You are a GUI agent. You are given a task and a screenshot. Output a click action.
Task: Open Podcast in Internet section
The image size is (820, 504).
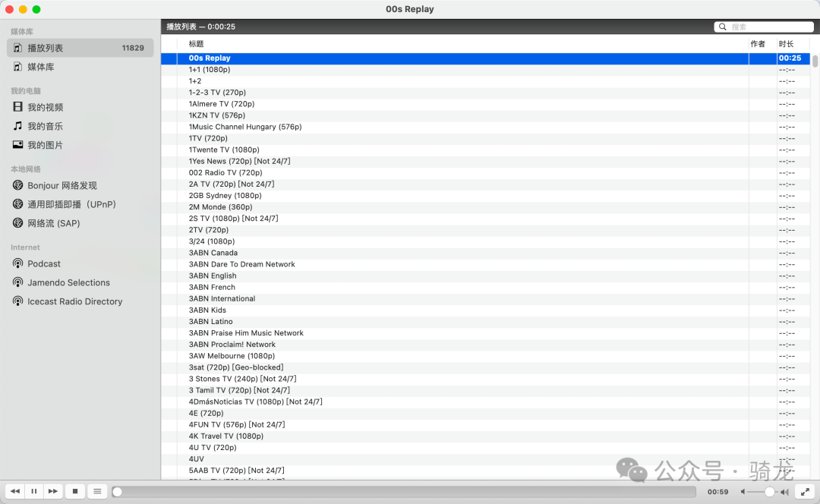80,263
